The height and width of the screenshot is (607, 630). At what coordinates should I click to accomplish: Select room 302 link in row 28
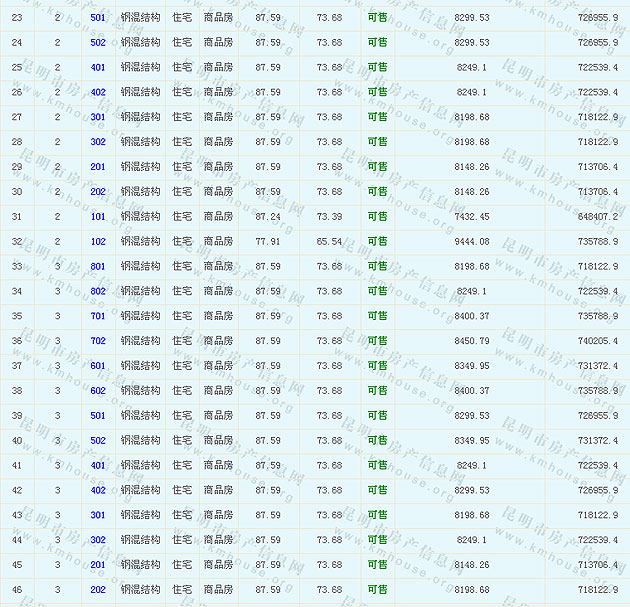tap(97, 143)
